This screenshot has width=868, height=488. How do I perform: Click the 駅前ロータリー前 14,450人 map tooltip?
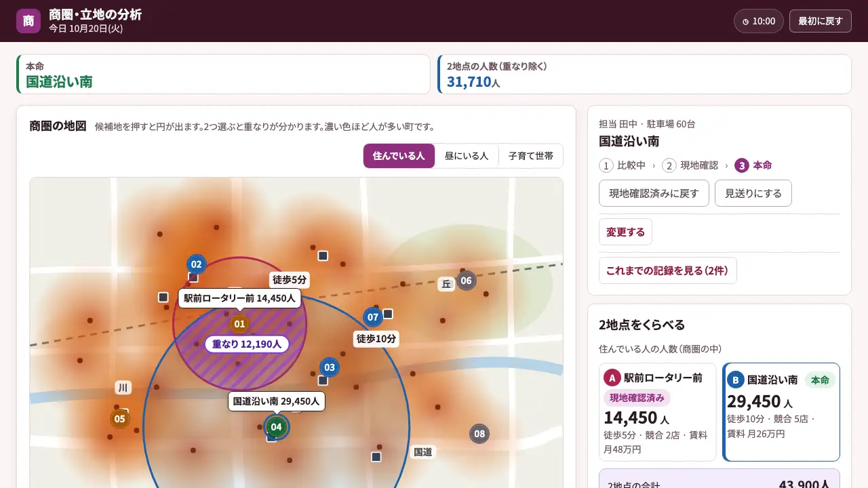239,298
